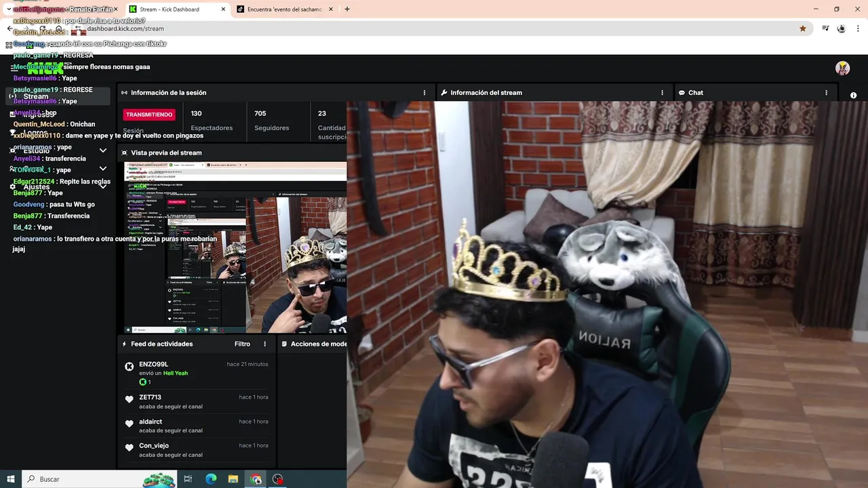
Task: Bookmark this page with the star icon
Action: click(x=803, y=28)
